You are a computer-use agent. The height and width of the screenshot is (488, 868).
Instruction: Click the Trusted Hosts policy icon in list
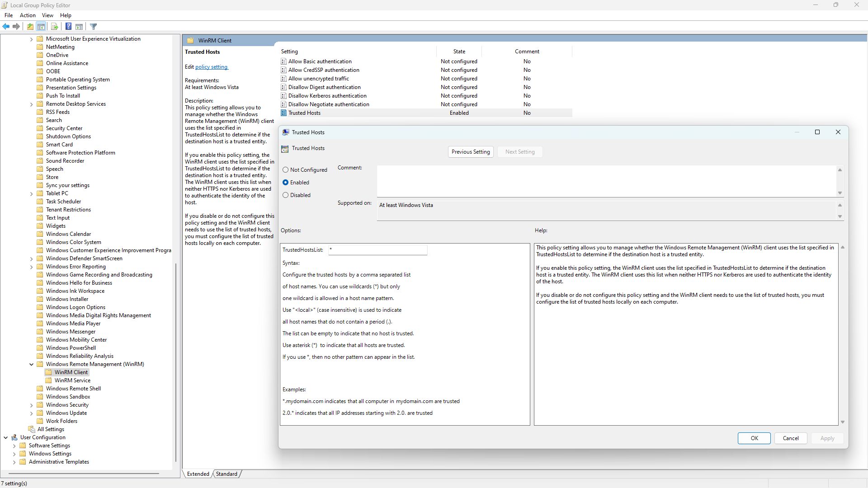point(284,113)
